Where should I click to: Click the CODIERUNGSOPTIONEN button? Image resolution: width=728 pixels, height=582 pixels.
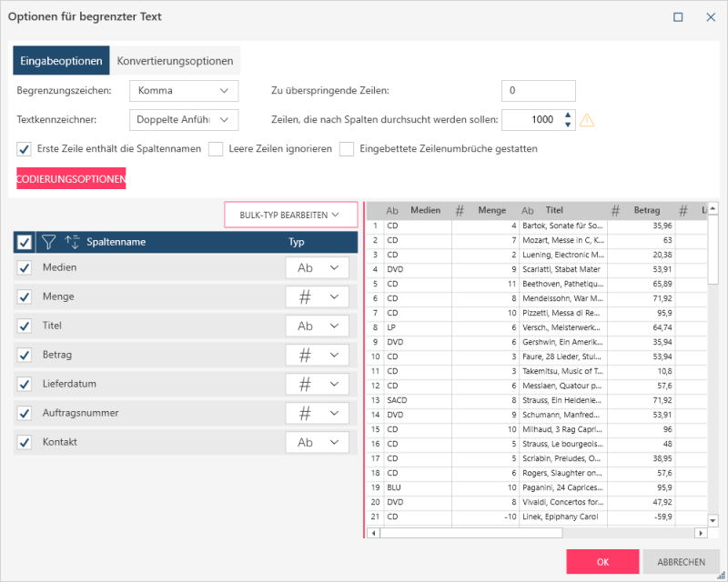(71, 179)
